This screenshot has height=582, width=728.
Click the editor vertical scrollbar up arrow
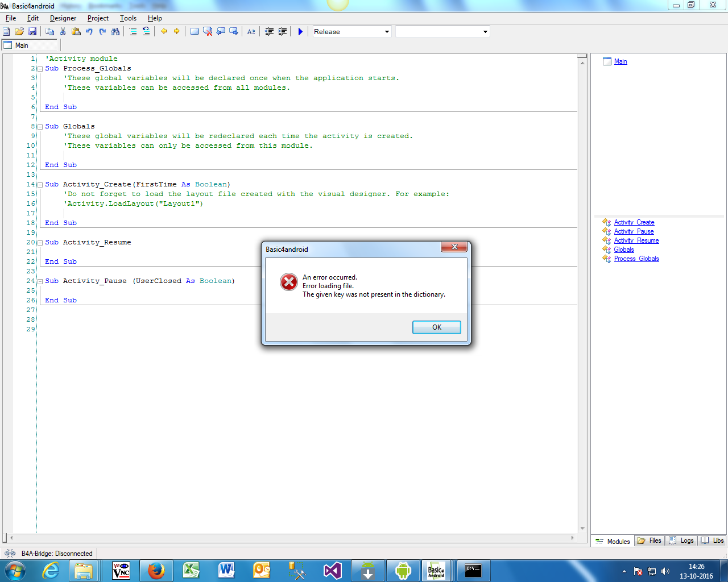click(582, 62)
